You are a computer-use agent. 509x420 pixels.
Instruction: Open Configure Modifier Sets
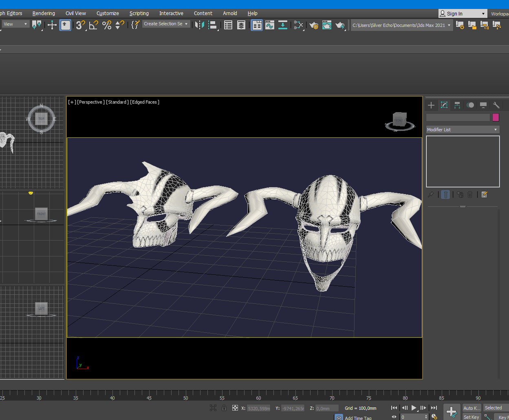(x=485, y=195)
